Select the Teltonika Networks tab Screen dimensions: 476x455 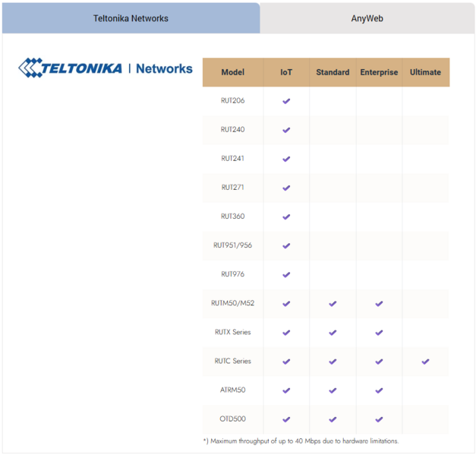pyautogui.click(x=131, y=18)
